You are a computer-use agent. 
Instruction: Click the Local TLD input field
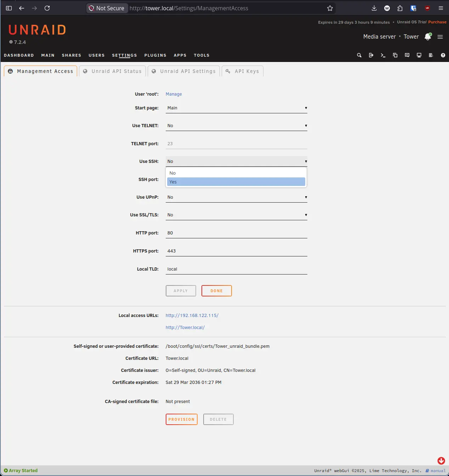click(237, 269)
